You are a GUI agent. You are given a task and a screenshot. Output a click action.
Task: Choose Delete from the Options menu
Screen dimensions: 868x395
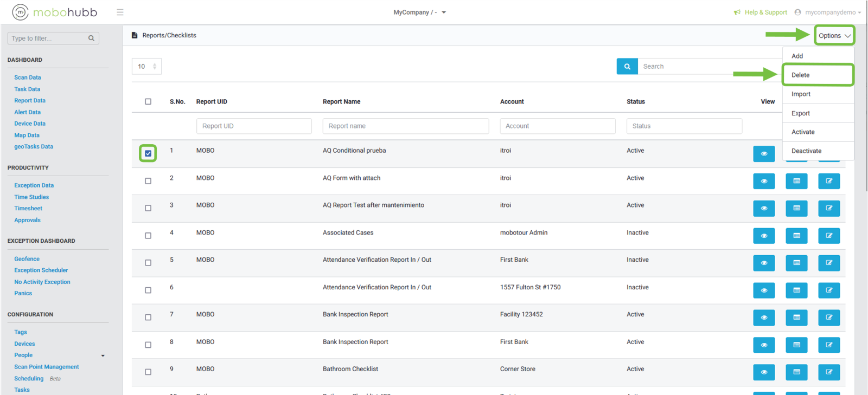tap(800, 75)
